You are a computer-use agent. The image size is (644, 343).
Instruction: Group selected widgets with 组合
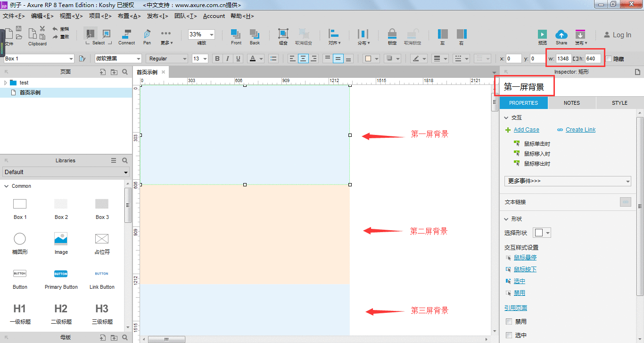(283, 36)
